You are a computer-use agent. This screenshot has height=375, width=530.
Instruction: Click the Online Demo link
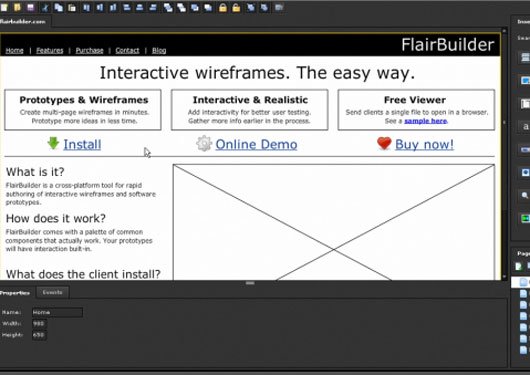[x=256, y=144]
